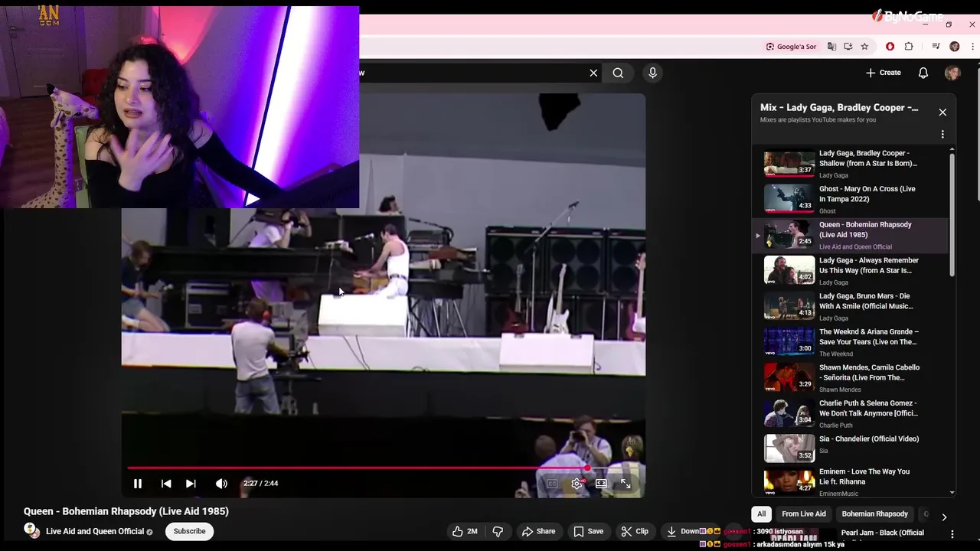Dislike the video
980x551 pixels.
[x=498, y=531]
